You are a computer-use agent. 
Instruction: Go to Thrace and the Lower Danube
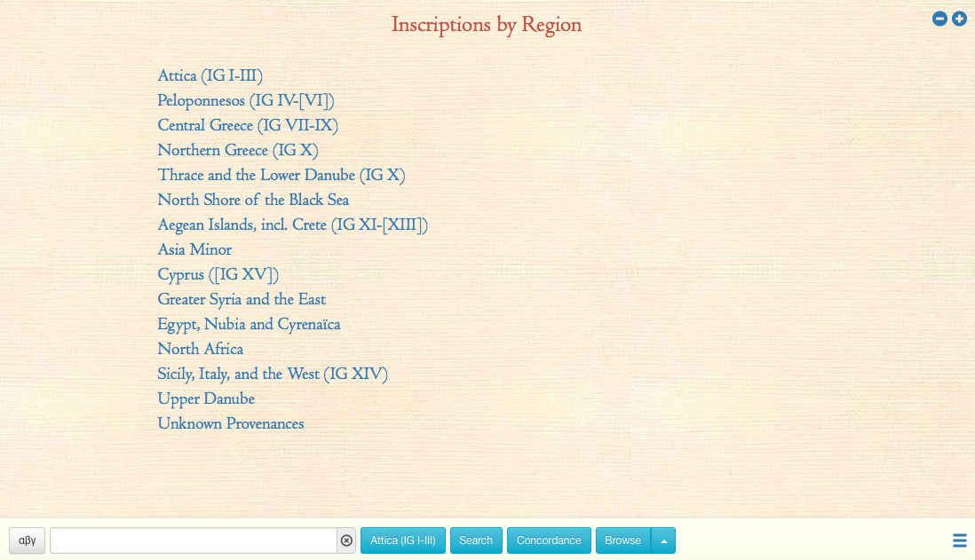click(x=281, y=176)
